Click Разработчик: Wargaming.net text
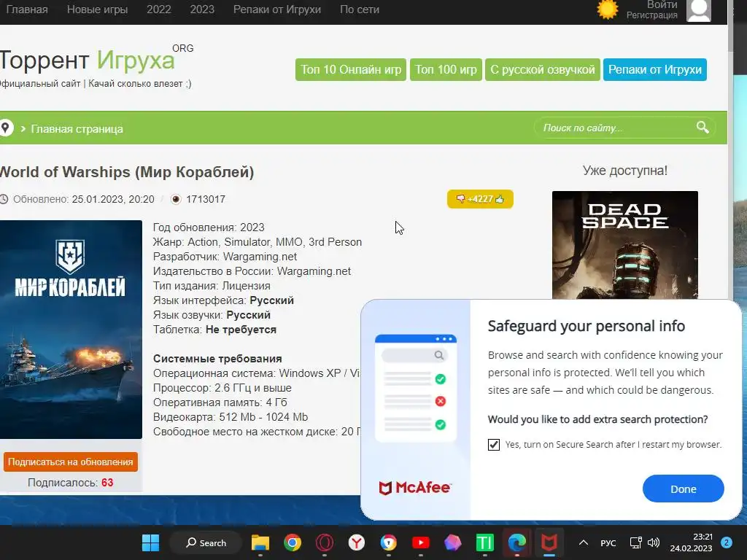Image resolution: width=747 pixels, height=560 pixels. point(225,257)
